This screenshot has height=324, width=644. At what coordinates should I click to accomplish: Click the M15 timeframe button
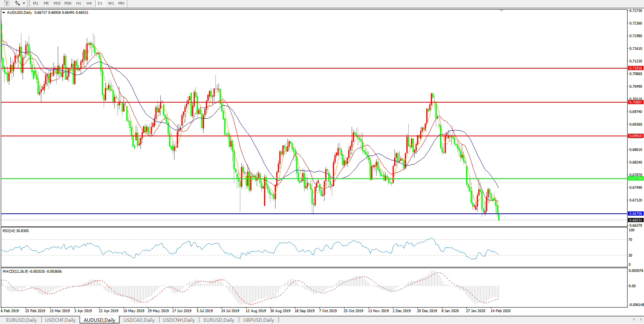[57, 3]
